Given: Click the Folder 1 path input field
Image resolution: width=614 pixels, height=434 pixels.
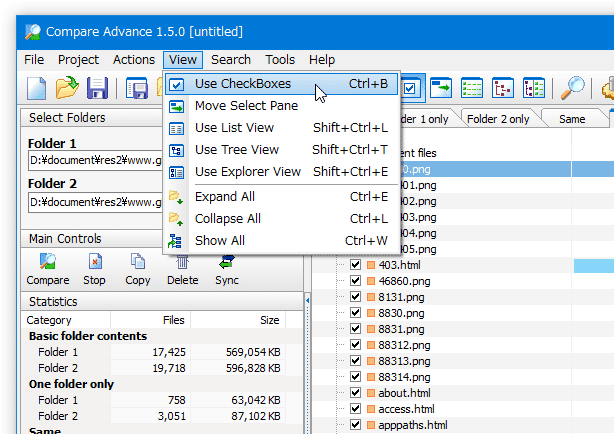Looking at the screenshot, I should [x=96, y=161].
